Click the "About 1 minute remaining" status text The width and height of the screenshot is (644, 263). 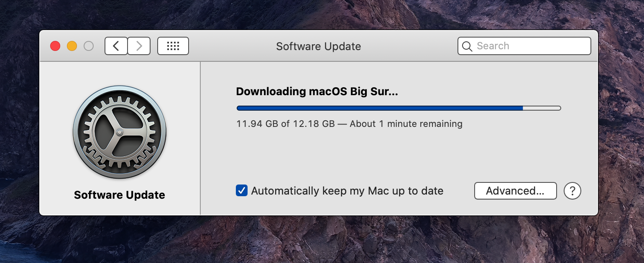tap(406, 124)
